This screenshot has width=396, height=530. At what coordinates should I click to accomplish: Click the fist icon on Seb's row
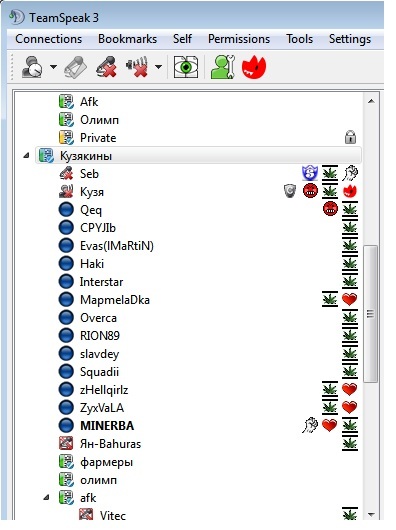coord(350,173)
